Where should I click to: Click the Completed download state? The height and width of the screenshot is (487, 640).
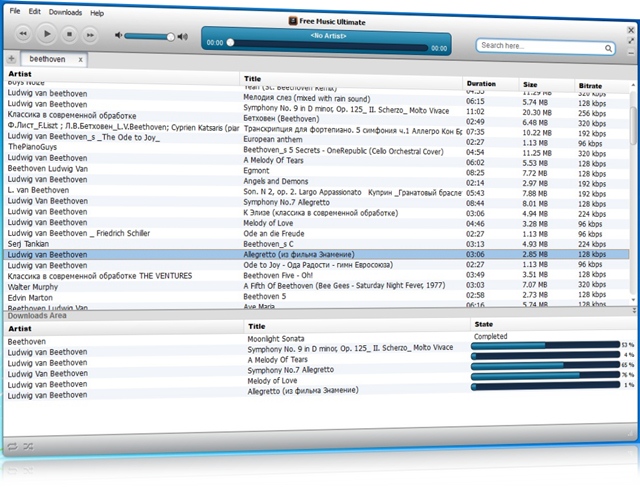(491, 337)
